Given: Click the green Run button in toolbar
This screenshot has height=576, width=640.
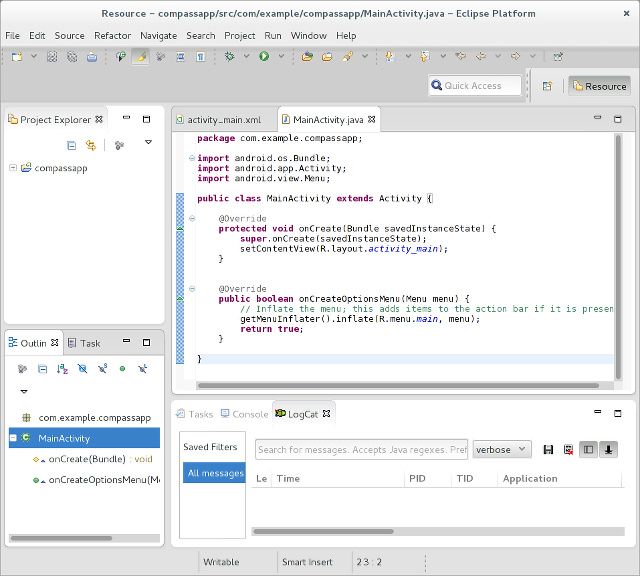Looking at the screenshot, I should pyautogui.click(x=264, y=57).
